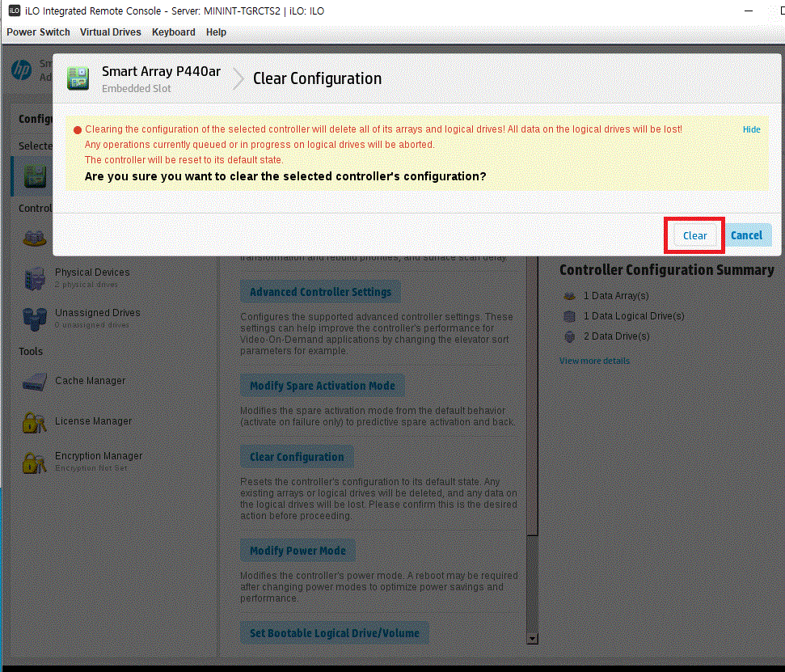Click the Clear button in dialog
The height and width of the screenshot is (672, 785).
[694, 236]
